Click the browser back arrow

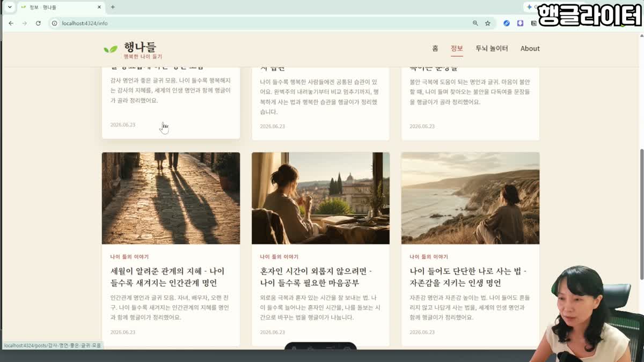(x=11, y=24)
